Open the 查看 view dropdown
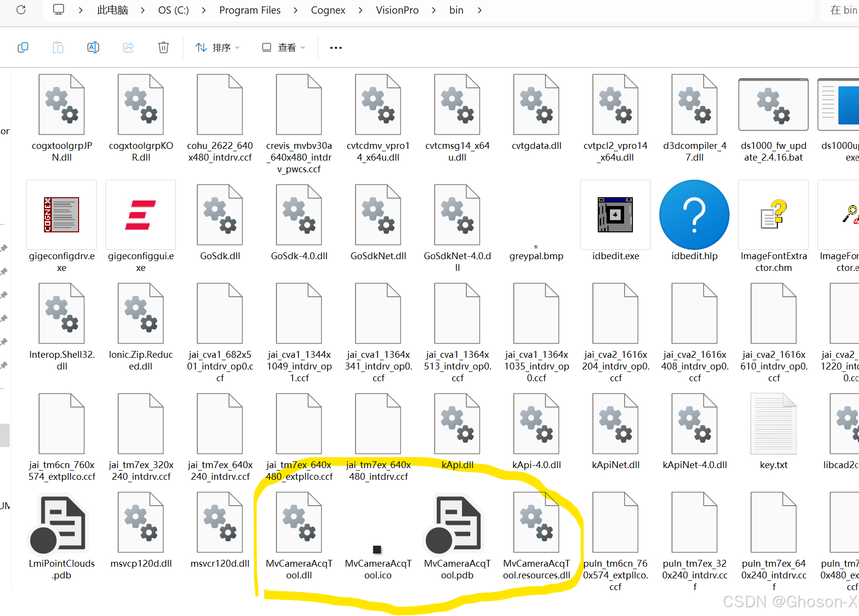Viewport: 859px width, 616px height. point(283,47)
